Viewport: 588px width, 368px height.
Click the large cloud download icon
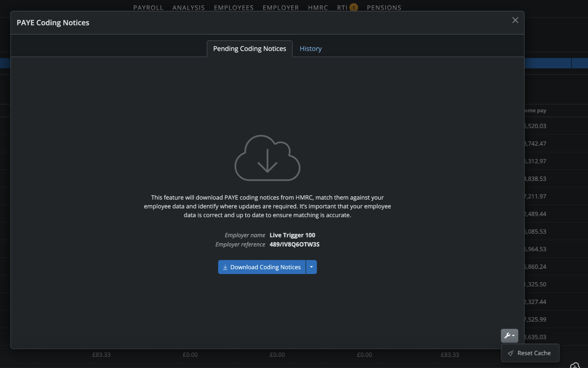coord(267,158)
